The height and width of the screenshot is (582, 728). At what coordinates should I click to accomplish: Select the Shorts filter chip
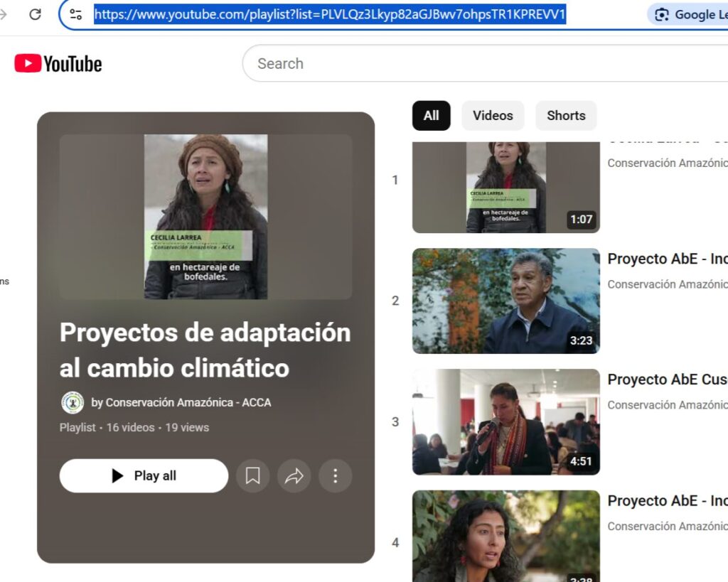(x=566, y=116)
